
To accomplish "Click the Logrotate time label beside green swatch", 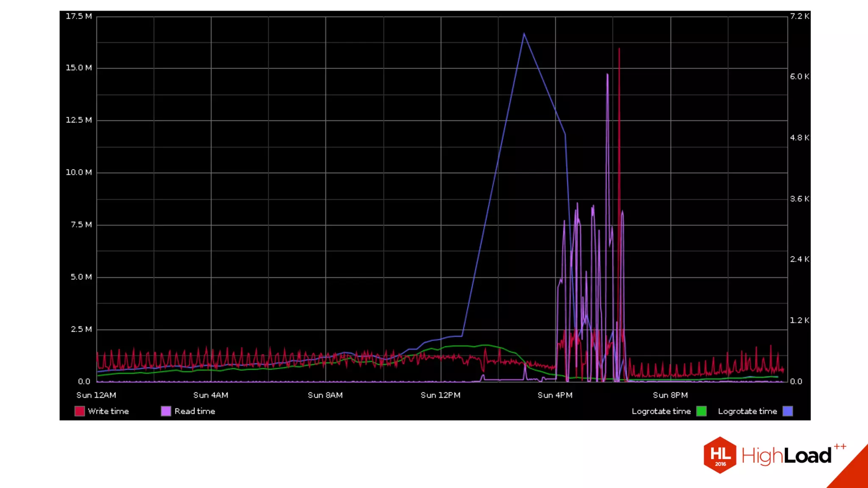I will click(x=661, y=411).
